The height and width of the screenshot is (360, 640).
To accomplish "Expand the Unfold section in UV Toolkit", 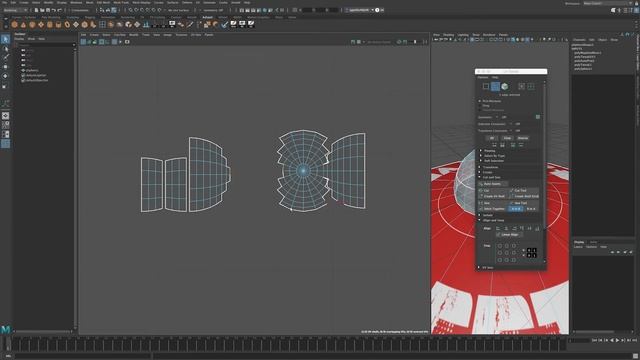I will (479, 215).
